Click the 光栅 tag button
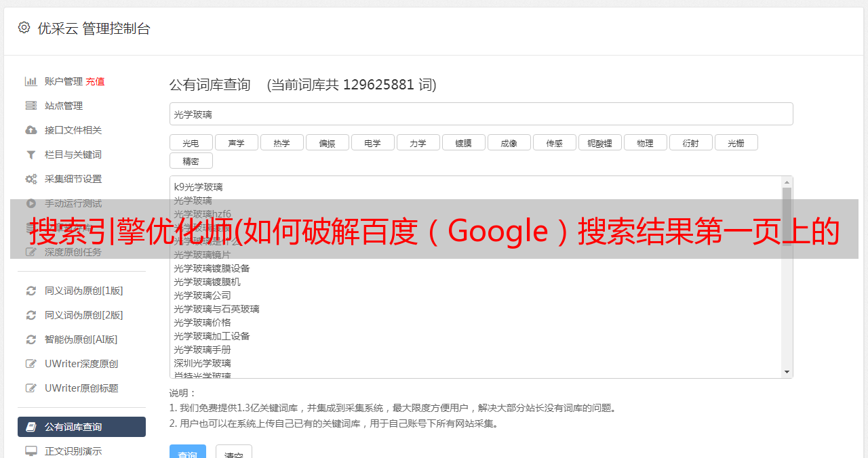The image size is (868, 458). pyautogui.click(x=736, y=142)
